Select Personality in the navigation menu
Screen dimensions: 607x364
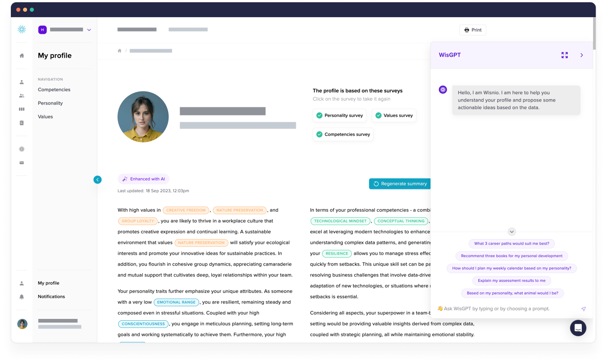[x=50, y=103]
